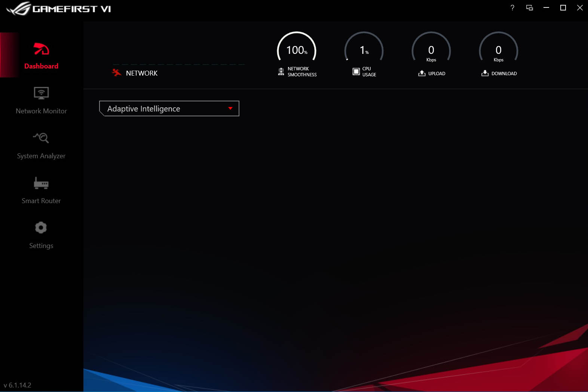Click the Download arrow icon
This screenshot has width=588, height=392.
coord(485,73)
